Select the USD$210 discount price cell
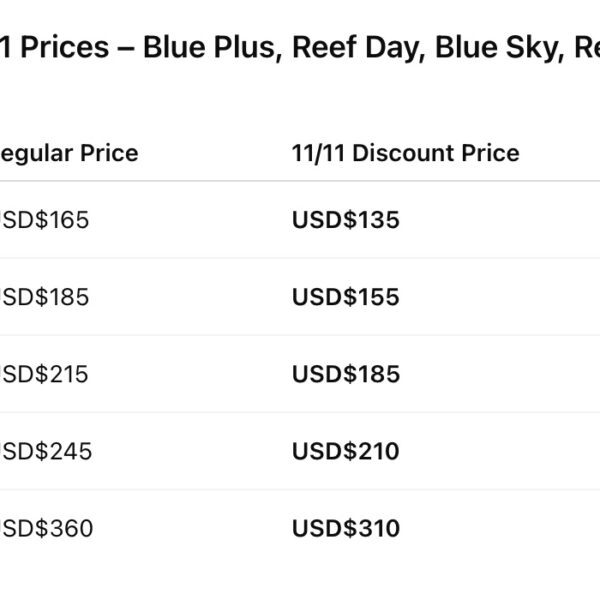600x600 pixels. (345, 451)
